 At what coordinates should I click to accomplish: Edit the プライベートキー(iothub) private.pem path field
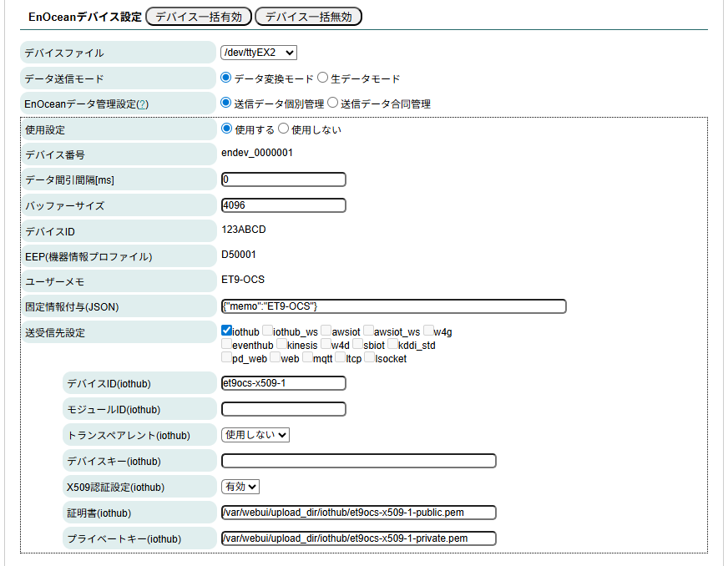coord(359,538)
